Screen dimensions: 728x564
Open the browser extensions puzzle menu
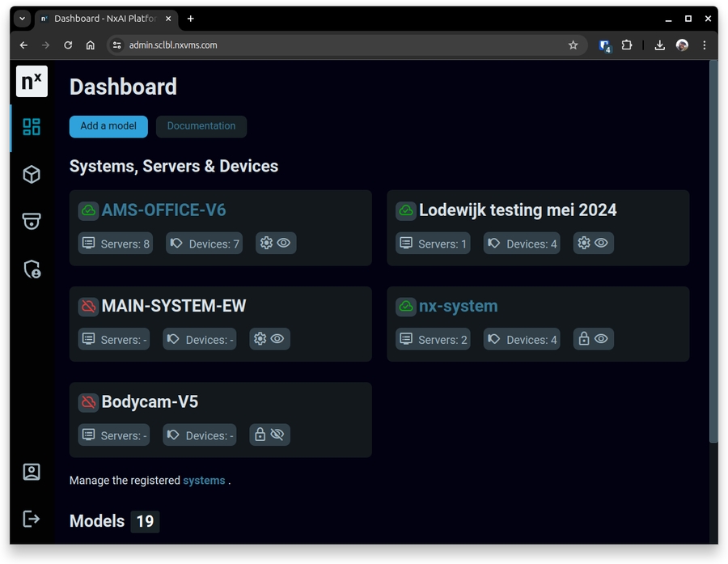(x=626, y=45)
